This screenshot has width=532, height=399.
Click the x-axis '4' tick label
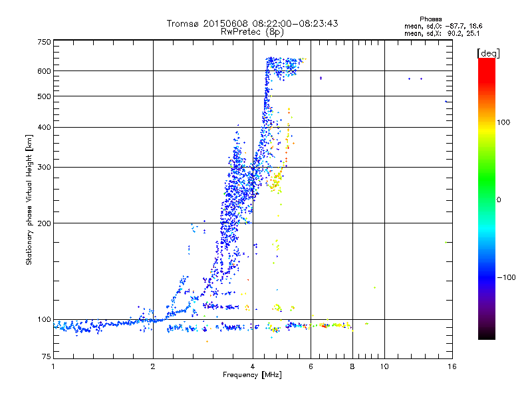click(x=253, y=366)
